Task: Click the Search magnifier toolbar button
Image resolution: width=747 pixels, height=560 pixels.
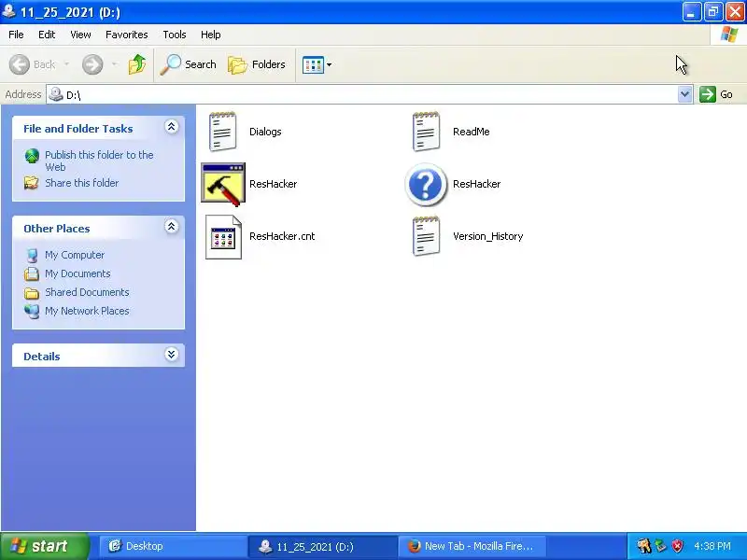Action: [x=188, y=64]
